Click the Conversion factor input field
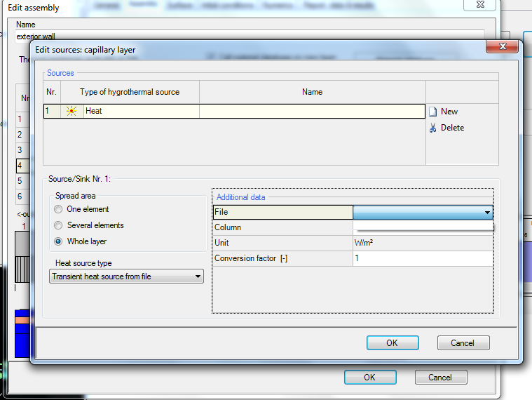Screen dimensions: 532x400 pyautogui.click(x=423, y=258)
